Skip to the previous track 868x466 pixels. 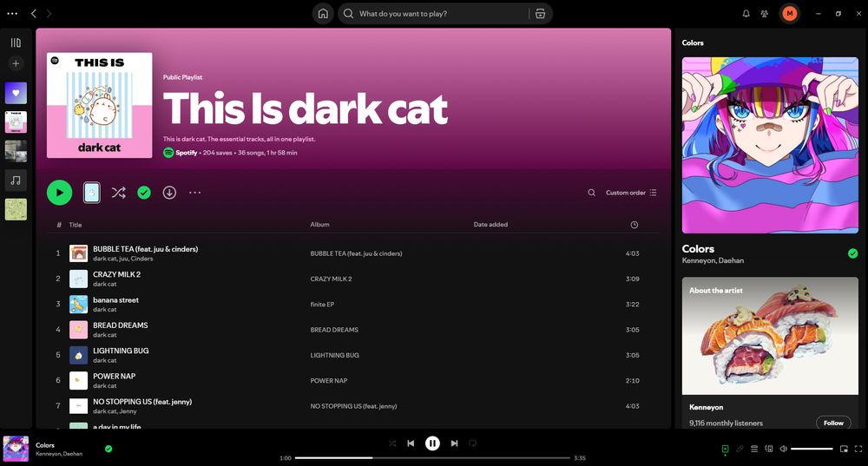(x=411, y=443)
